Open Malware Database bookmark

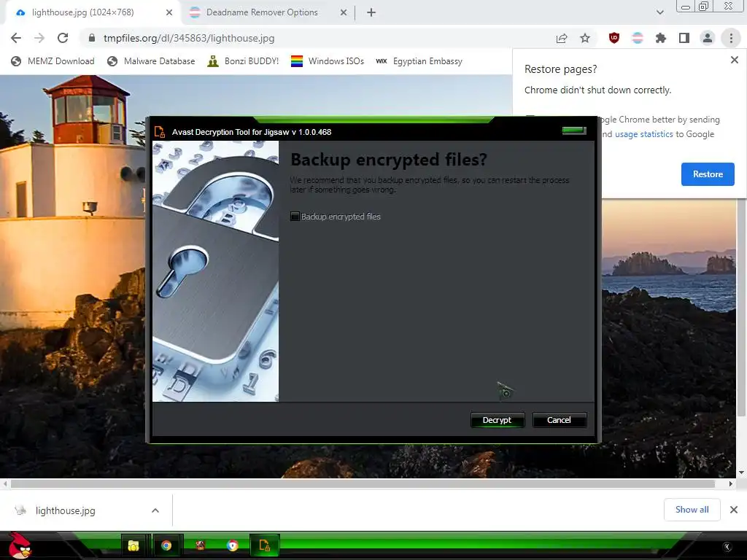click(151, 61)
